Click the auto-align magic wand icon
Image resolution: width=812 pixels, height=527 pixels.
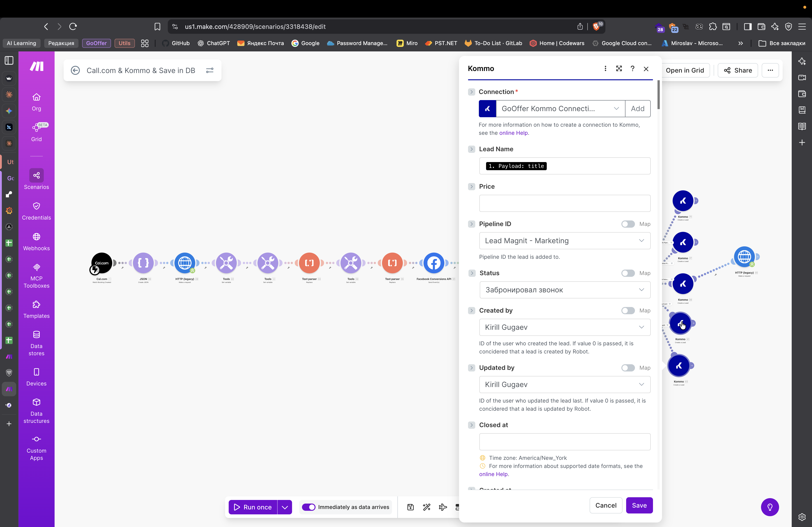click(x=427, y=507)
